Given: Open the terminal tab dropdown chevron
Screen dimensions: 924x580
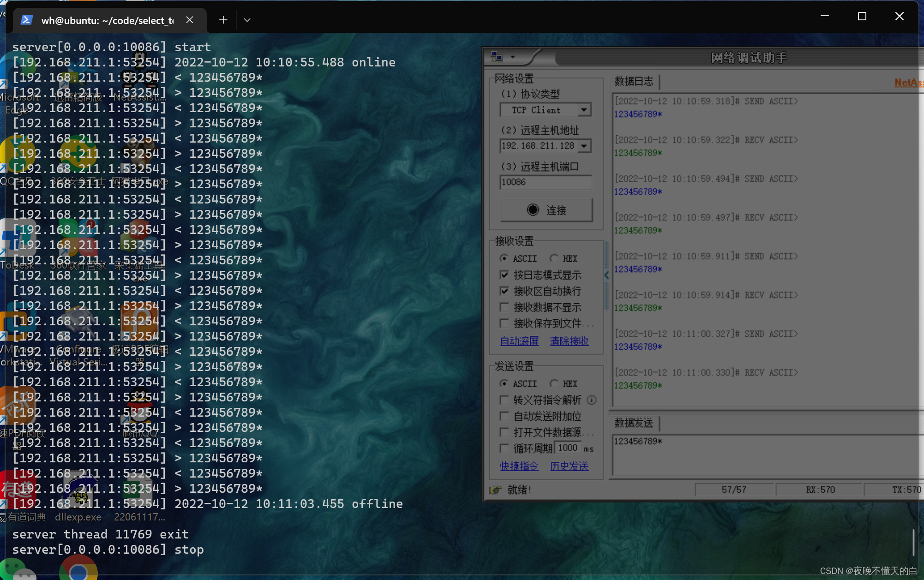Looking at the screenshot, I should click(247, 20).
